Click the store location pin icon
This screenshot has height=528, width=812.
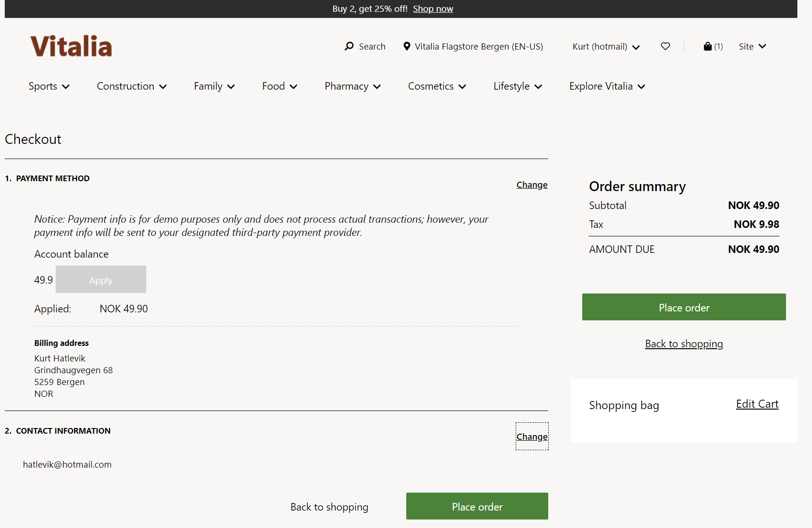tap(407, 46)
